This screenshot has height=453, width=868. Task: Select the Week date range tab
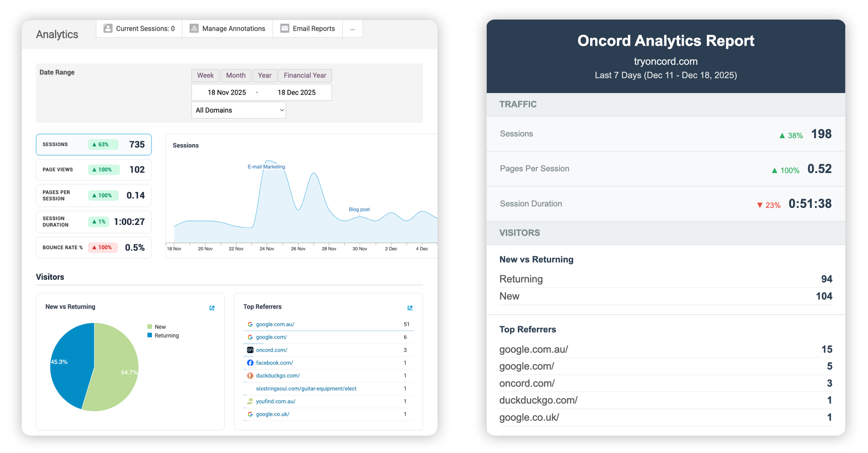pyautogui.click(x=205, y=76)
